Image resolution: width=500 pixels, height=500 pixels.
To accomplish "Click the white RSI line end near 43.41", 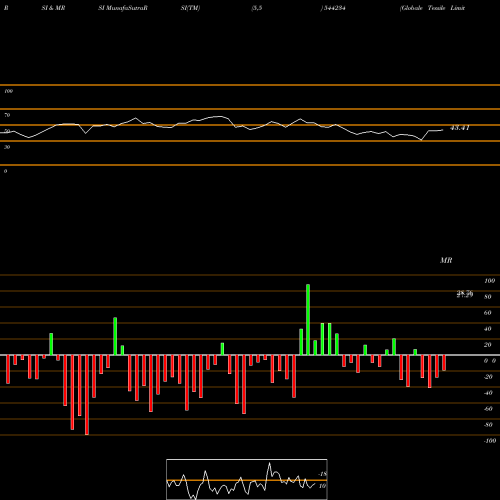I will tap(442, 130).
